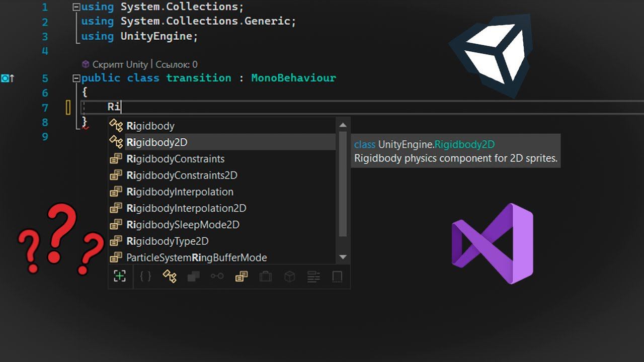644x362 pixels.
Task: Toggle the interfaces filter icon
Action: click(x=217, y=276)
